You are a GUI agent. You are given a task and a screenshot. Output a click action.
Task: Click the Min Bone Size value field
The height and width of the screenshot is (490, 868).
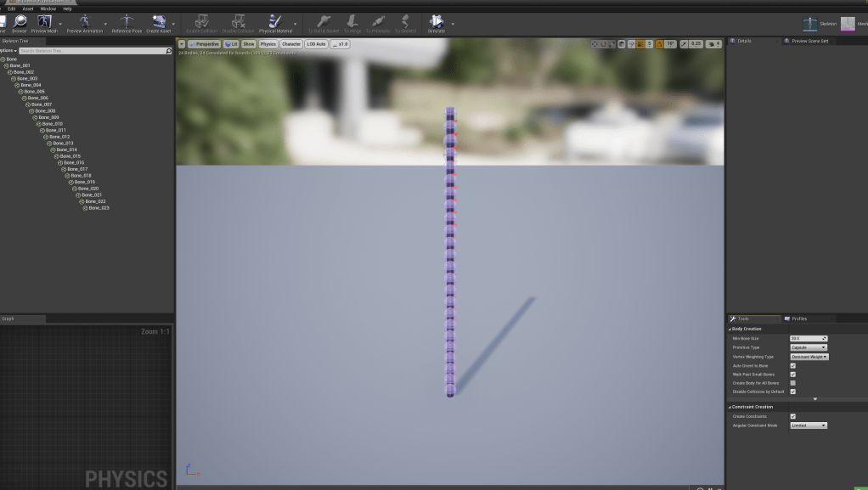point(807,338)
